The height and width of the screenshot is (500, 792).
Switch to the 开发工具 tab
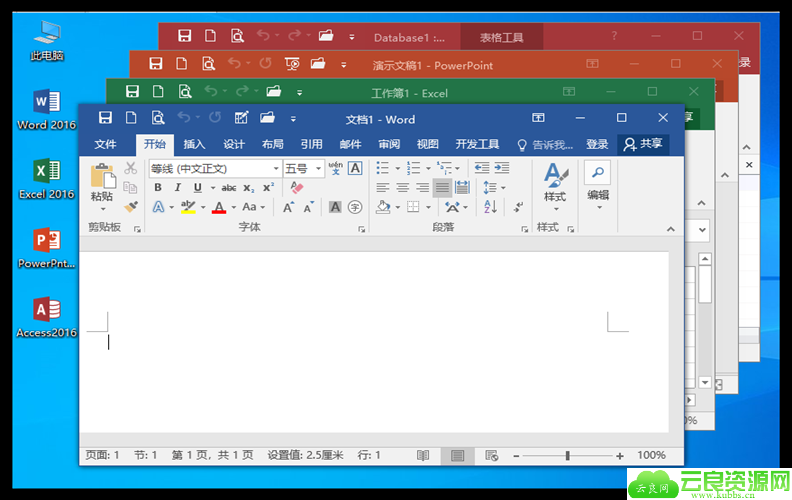tap(477, 144)
